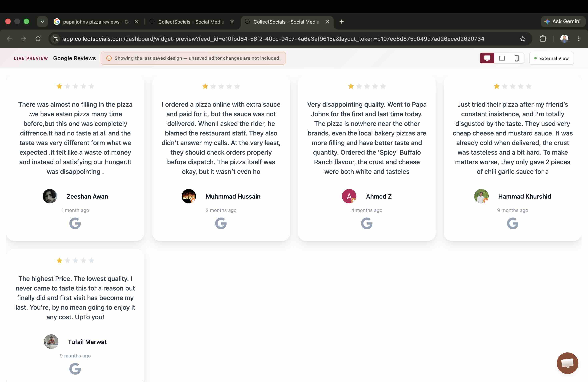Click Hammad Khurshid's review about cheap cheese
588x382 pixels.
[513, 138]
